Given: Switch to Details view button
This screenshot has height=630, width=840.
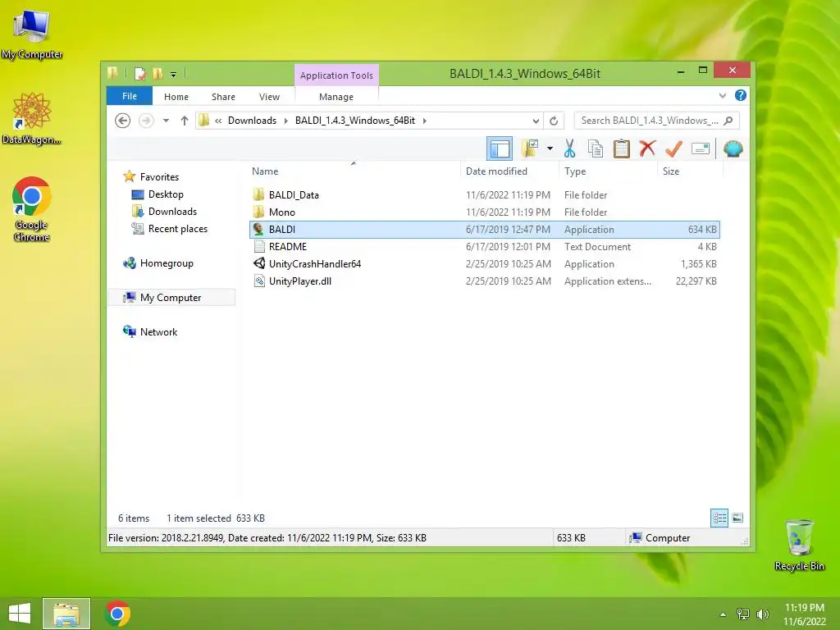Looking at the screenshot, I should tap(719, 518).
